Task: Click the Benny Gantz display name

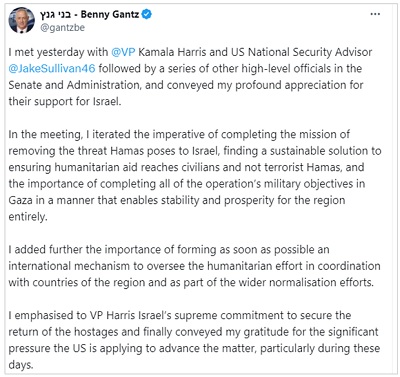Action: pos(110,14)
